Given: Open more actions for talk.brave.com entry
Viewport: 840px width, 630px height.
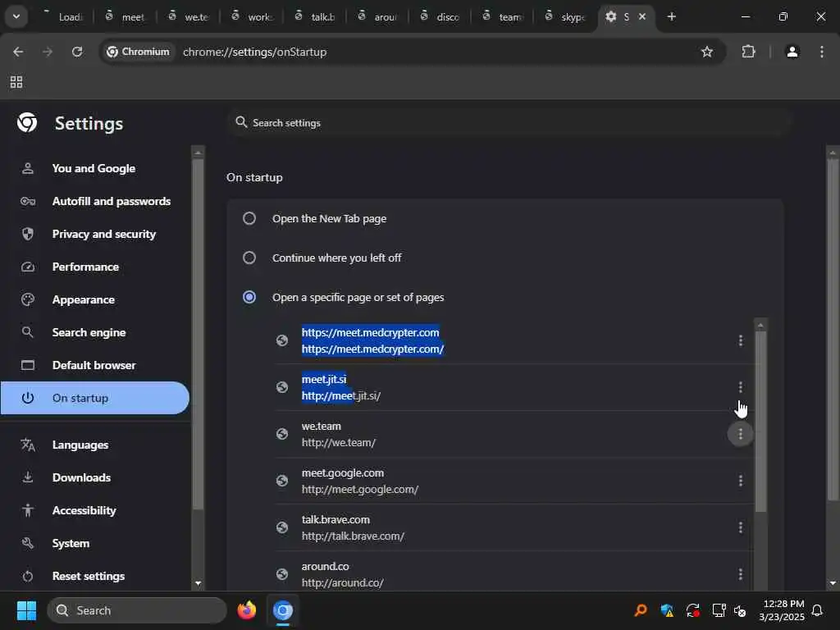Looking at the screenshot, I should coord(741,527).
